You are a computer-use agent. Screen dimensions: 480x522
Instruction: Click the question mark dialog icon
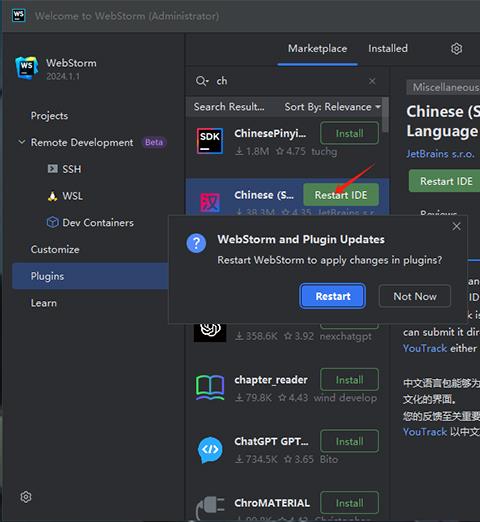coord(196,243)
